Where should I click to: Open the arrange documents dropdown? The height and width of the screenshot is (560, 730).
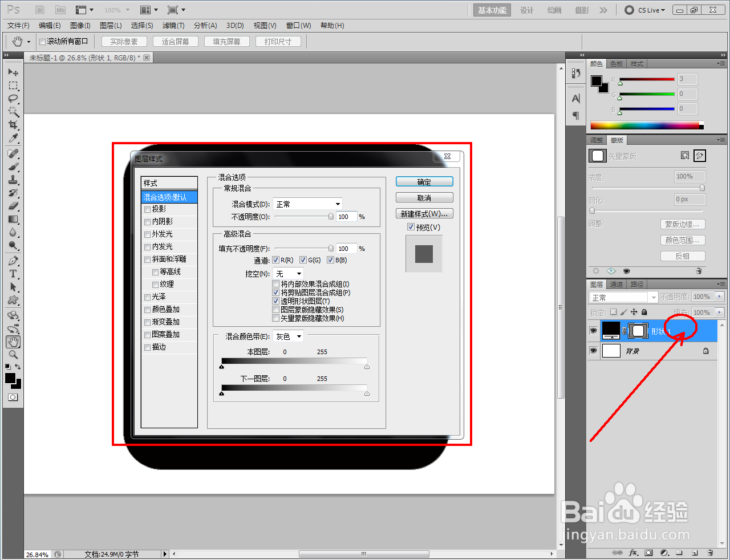point(149,10)
